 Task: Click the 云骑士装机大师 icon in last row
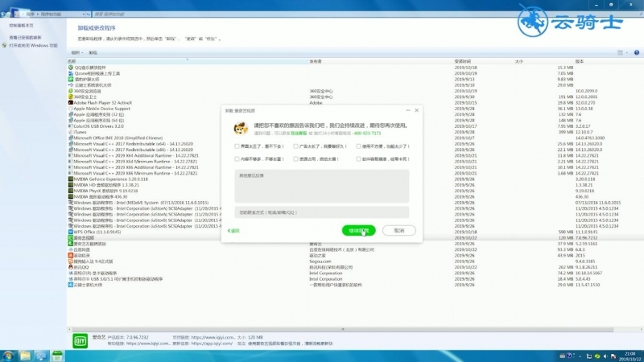pyautogui.click(x=71, y=285)
